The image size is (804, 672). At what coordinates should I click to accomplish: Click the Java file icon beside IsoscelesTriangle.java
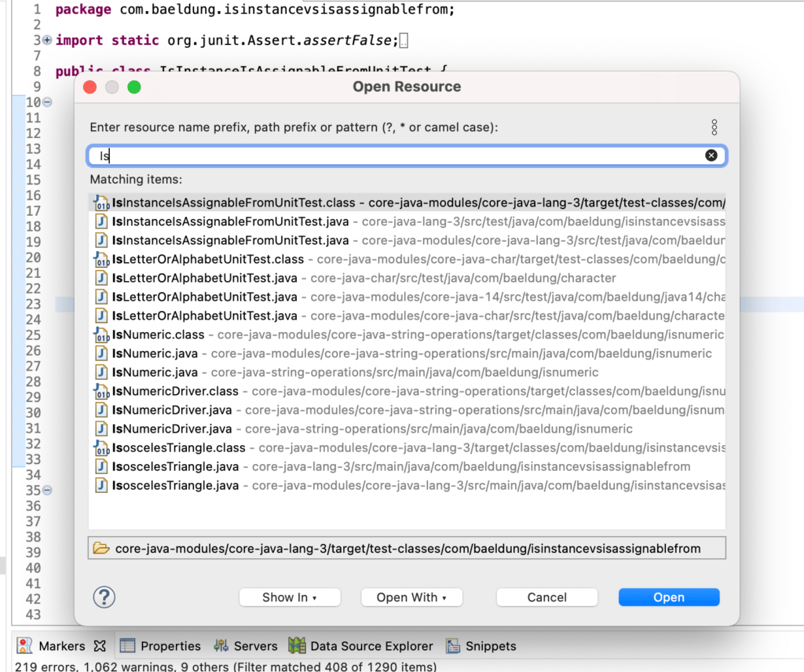(102, 466)
